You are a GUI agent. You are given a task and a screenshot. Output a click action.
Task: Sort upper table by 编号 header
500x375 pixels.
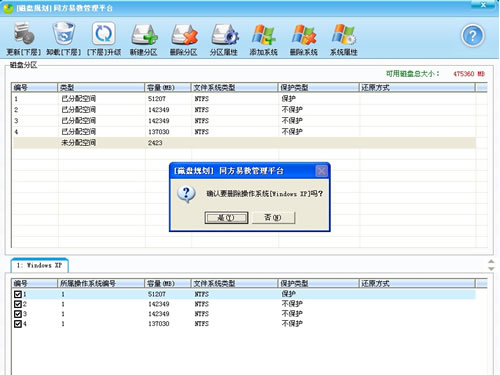pyautogui.click(x=34, y=88)
